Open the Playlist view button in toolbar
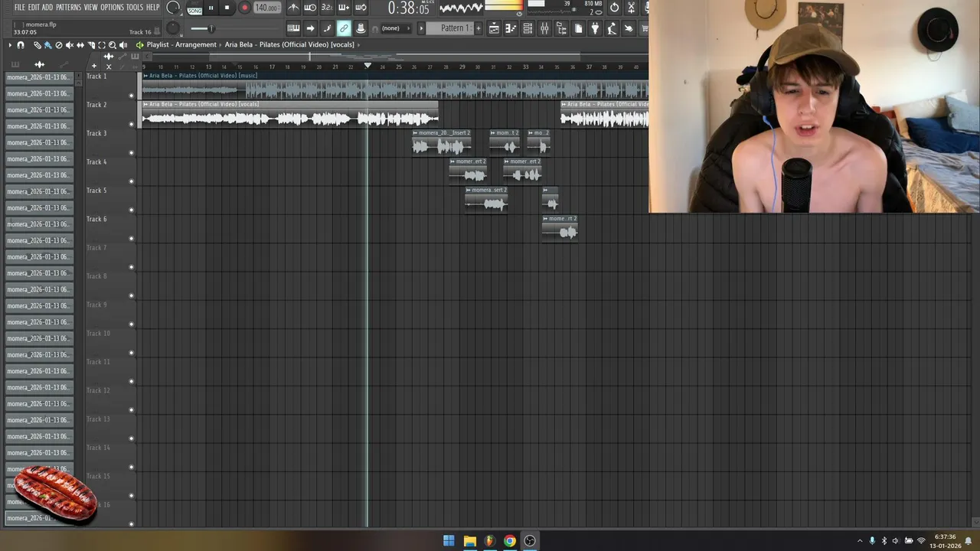The width and height of the screenshot is (980, 551). tap(494, 28)
